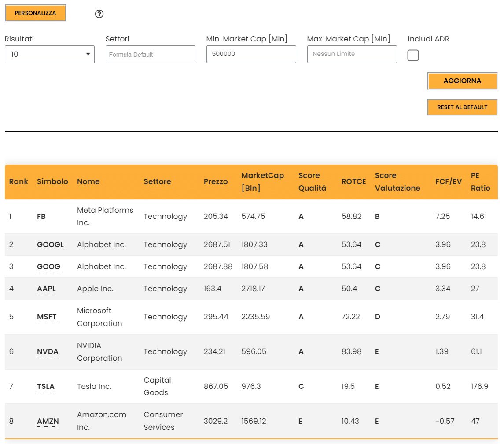Viewport: 504px width, 444px height.
Task: Open the GOOGL ticker link
Action: [51, 244]
